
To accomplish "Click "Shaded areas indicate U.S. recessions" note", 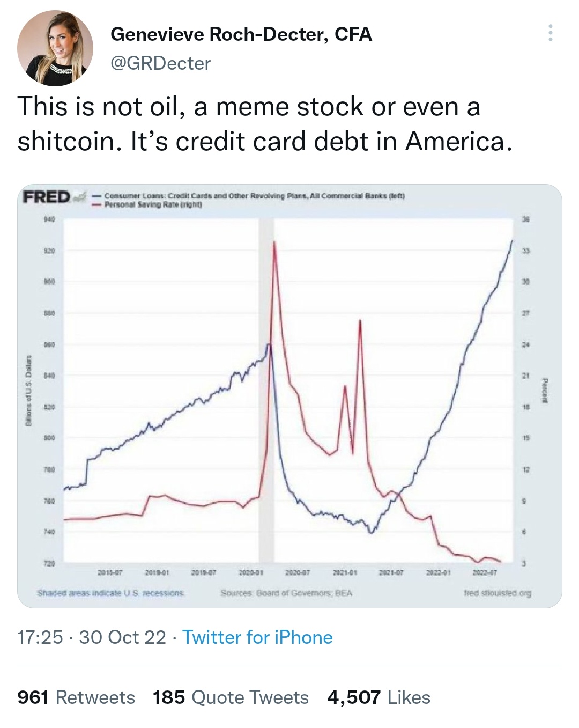I will point(110,593).
